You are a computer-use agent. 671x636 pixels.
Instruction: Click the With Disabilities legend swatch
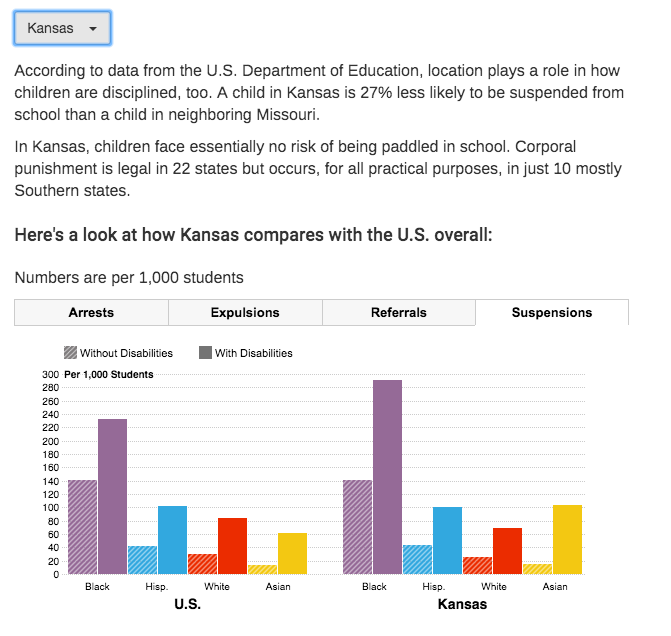[205, 353]
